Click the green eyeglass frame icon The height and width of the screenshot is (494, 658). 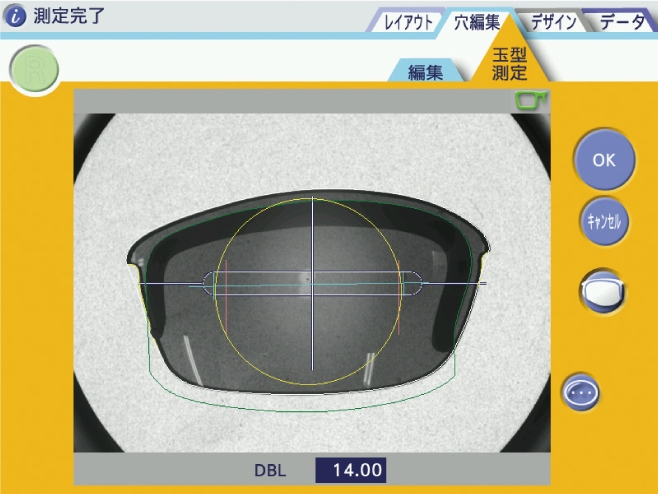click(x=531, y=101)
